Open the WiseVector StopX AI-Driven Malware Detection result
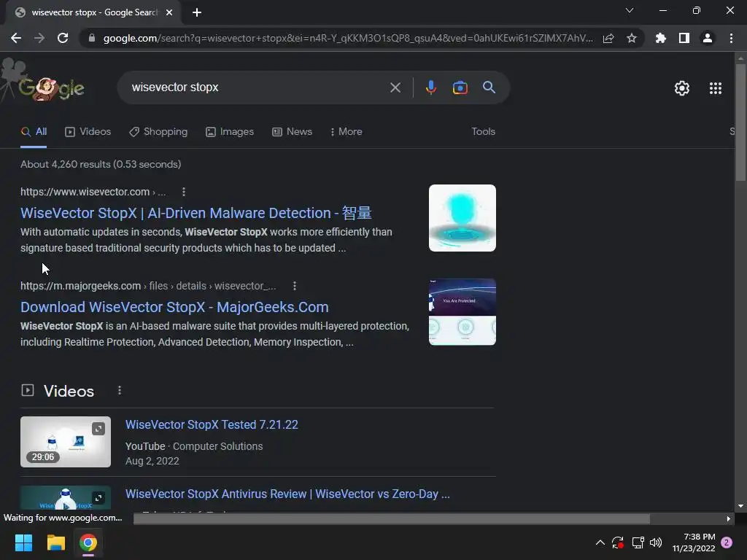Viewport: 747px width, 560px height. pyautogui.click(x=196, y=213)
